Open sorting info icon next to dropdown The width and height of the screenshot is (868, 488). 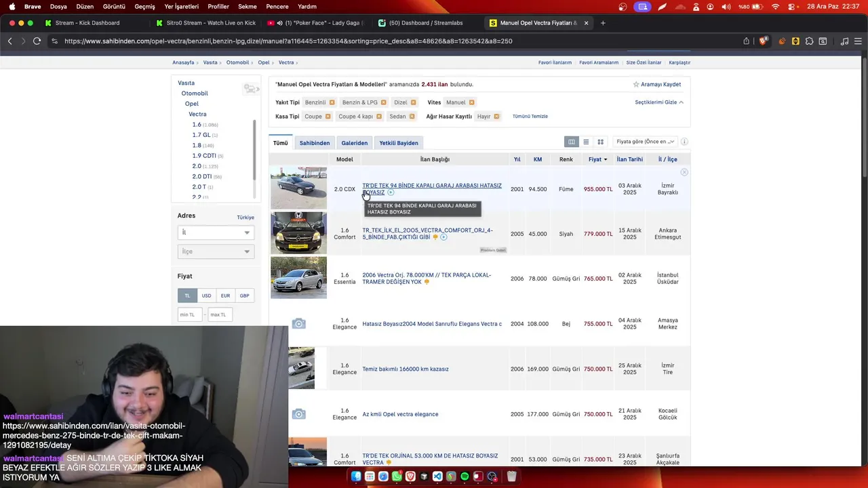(x=684, y=142)
